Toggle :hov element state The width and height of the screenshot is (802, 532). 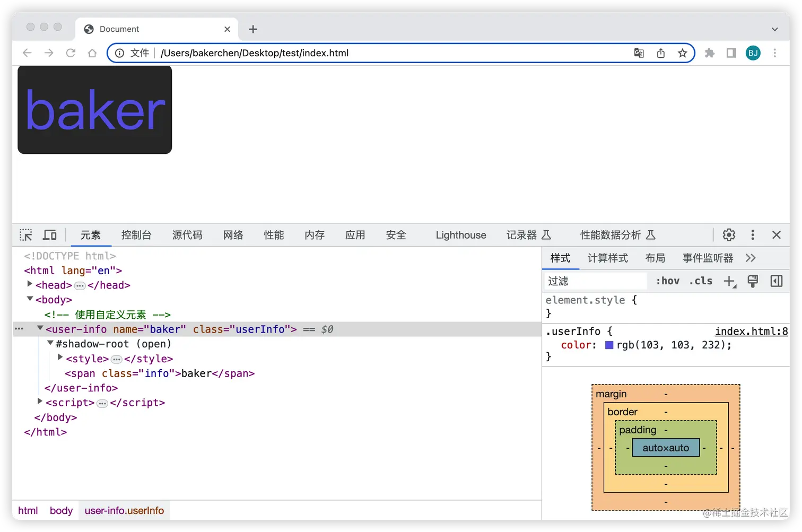(668, 281)
